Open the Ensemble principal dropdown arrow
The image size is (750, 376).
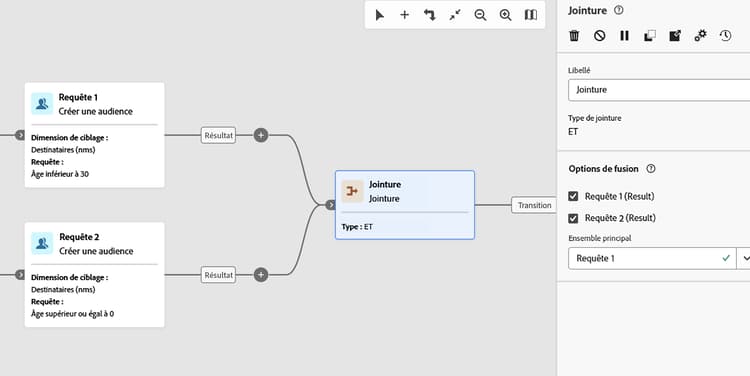744,258
